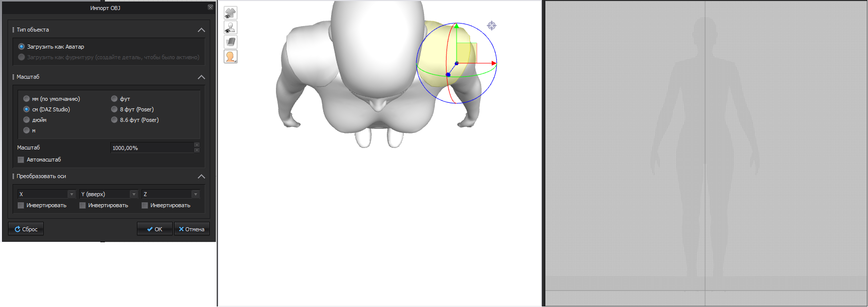Collapse the Тип объекта section
This screenshot has height=307, width=868.
coord(201,30)
